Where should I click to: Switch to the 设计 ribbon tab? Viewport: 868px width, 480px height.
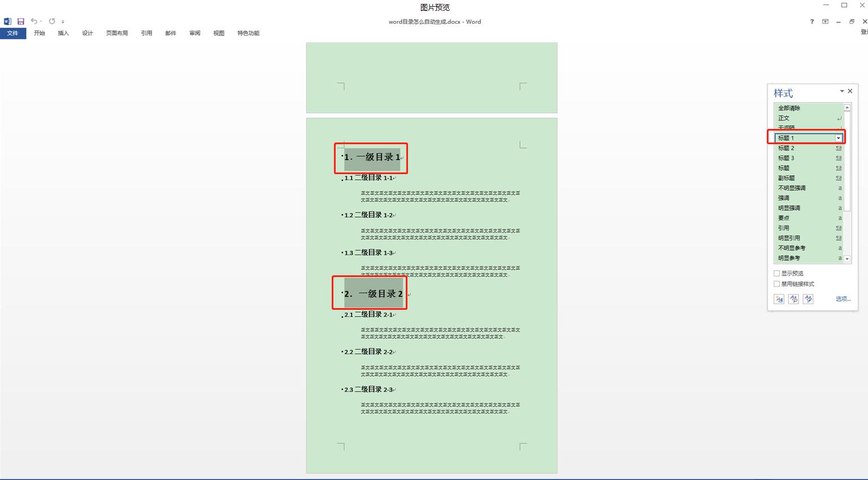coord(88,33)
